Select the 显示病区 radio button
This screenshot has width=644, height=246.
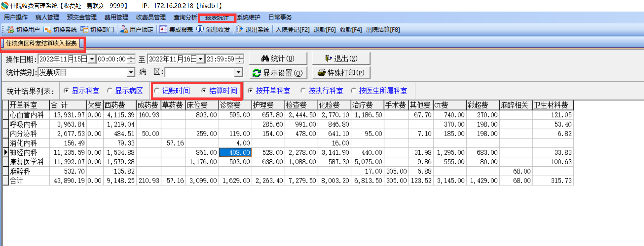tap(110, 91)
